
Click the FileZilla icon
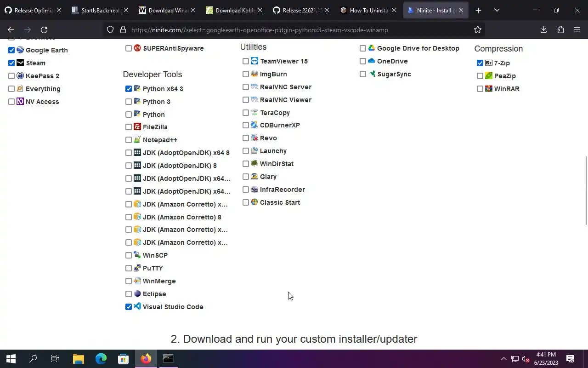(137, 126)
